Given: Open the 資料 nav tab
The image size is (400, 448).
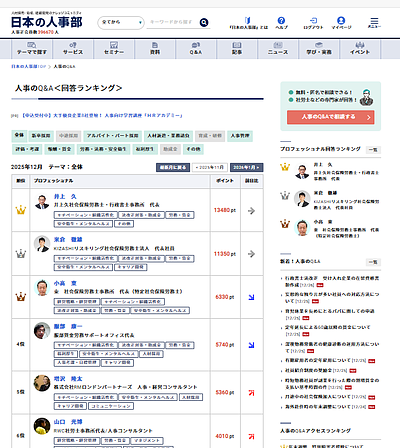Looking at the screenshot, I should [x=155, y=49].
